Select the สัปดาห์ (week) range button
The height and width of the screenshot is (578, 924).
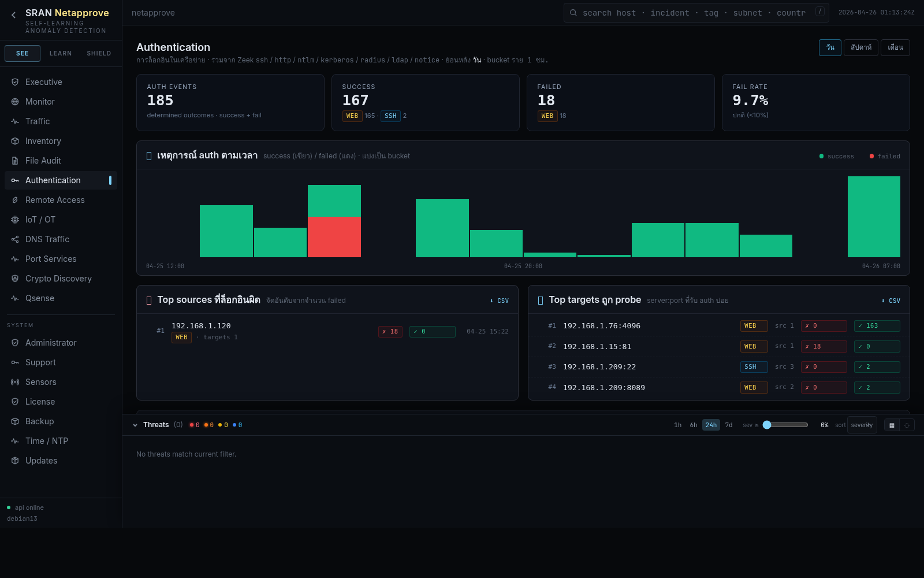(860, 47)
